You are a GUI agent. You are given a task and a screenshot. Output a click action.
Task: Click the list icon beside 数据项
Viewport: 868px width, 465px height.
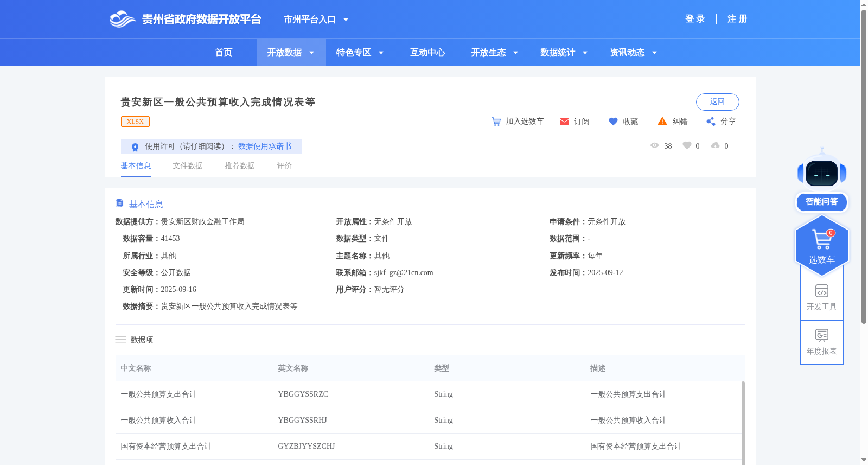(120, 340)
